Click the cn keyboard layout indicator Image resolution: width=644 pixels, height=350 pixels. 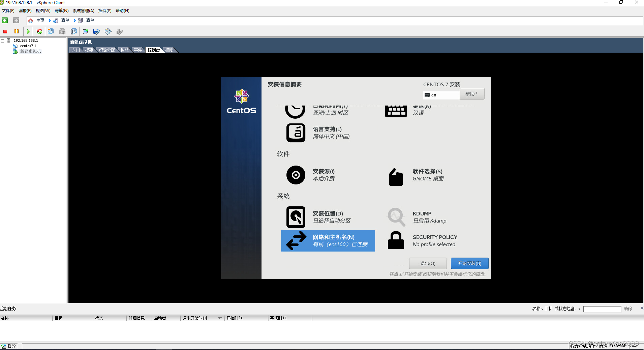point(441,95)
